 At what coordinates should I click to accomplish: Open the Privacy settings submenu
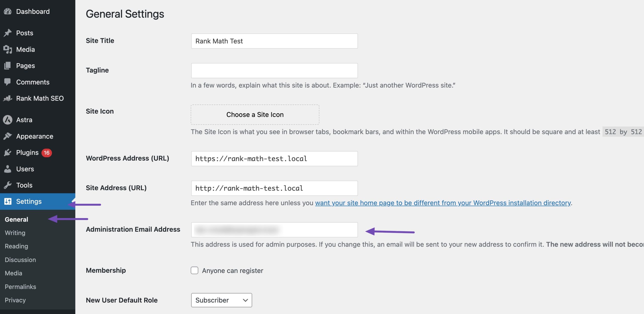[x=15, y=300]
